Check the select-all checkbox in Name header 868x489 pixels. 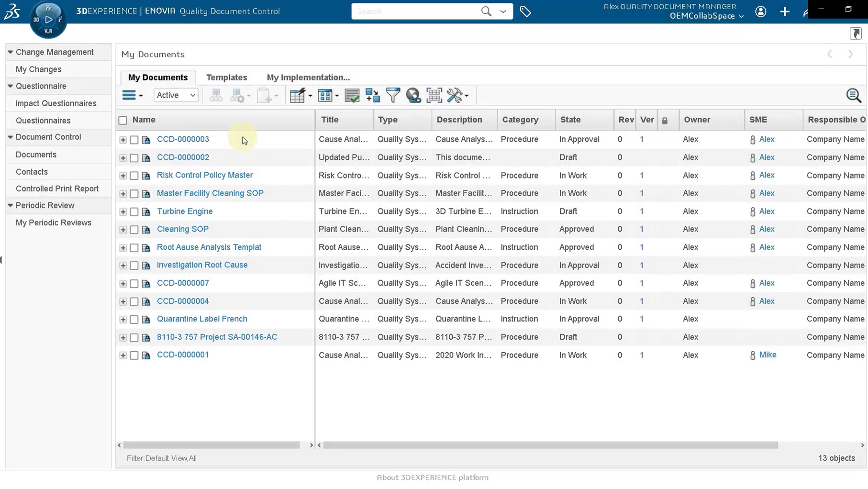[x=123, y=120]
